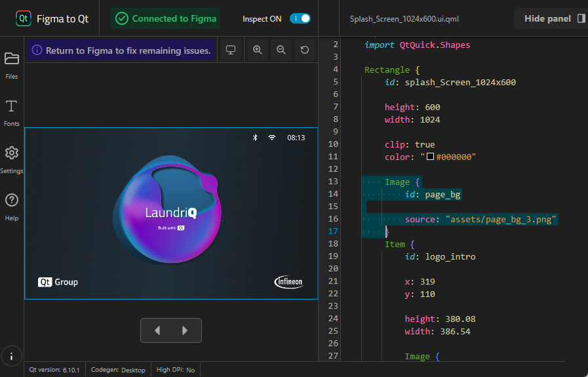Click the Qt logo icon in header
Image resolution: width=588 pixels, height=377 pixels.
coord(24,18)
